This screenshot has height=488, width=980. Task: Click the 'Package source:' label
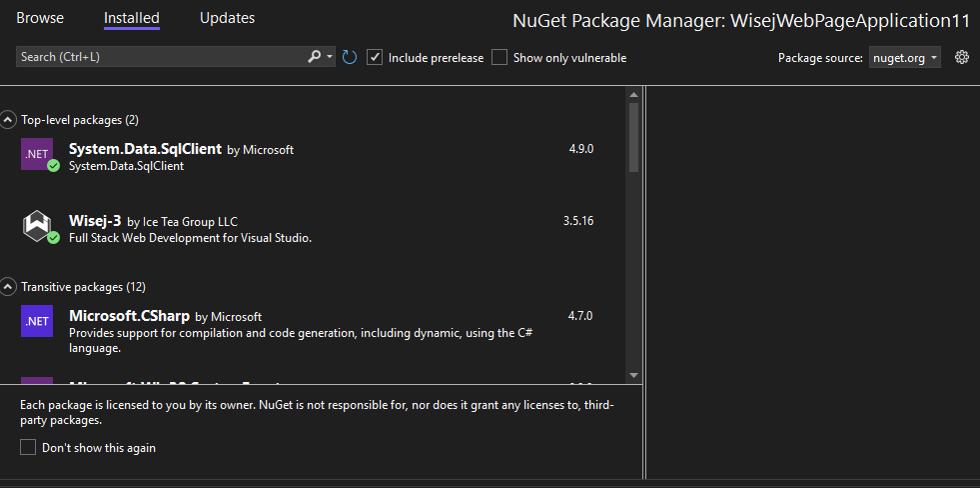point(820,58)
